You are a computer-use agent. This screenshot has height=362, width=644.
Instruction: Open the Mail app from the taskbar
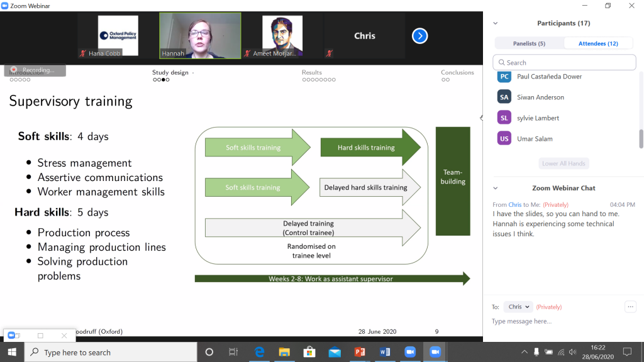pyautogui.click(x=335, y=352)
